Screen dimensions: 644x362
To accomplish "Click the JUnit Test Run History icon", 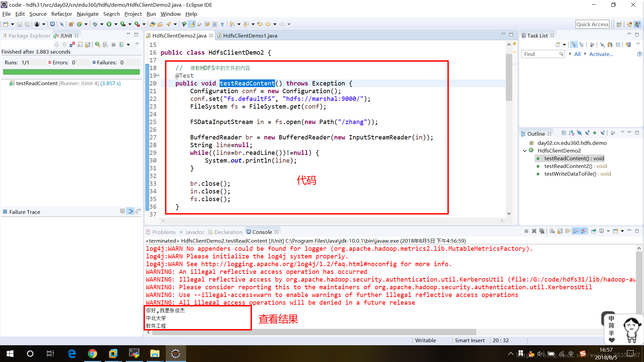I will tap(121, 45).
